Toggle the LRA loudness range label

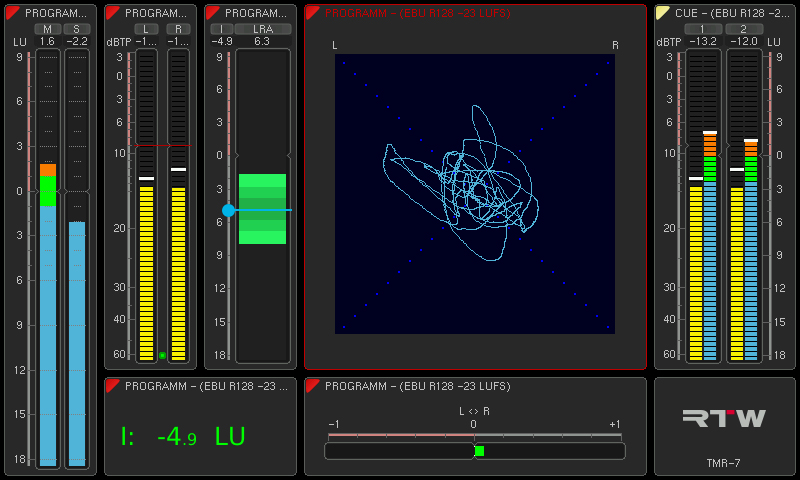point(262,29)
